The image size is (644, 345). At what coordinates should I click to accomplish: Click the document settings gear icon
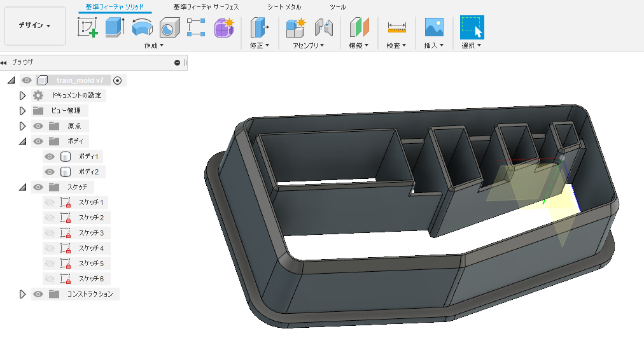[38, 95]
